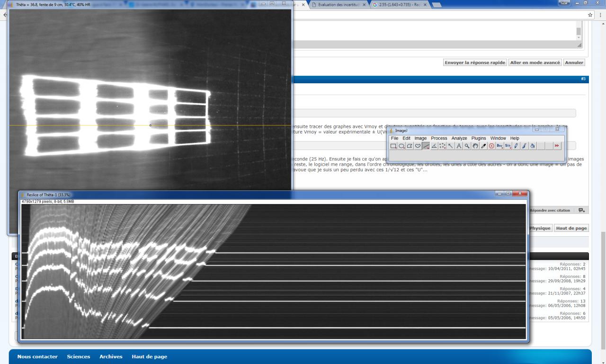Close the Evaluation des incertitudes tab
Viewport: 606px width, 364px height.
pyautogui.click(x=364, y=5)
